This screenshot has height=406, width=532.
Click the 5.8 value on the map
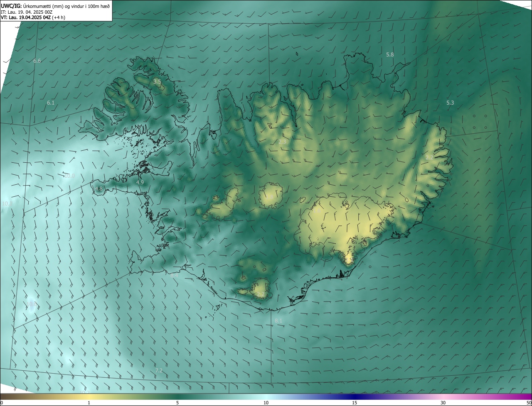[x=390, y=55]
